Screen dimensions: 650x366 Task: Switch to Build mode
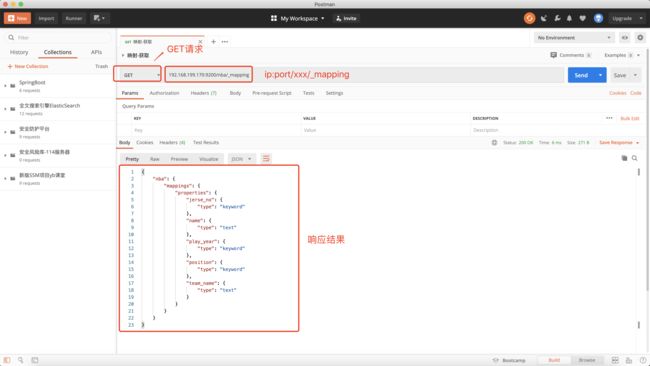(x=554, y=360)
